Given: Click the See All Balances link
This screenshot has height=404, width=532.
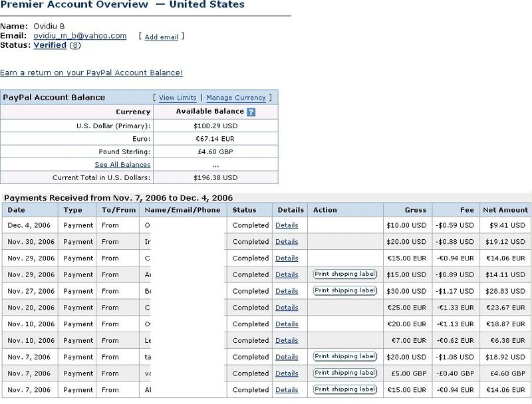Looking at the screenshot, I should point(122,165).
